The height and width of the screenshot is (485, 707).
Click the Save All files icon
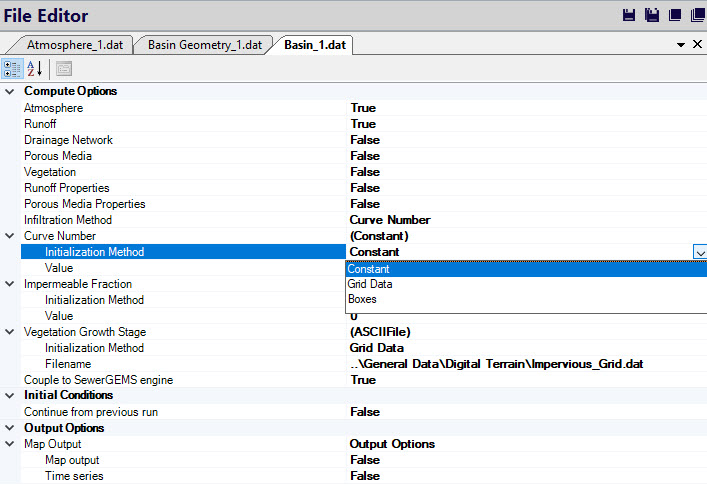click(651, 15)
